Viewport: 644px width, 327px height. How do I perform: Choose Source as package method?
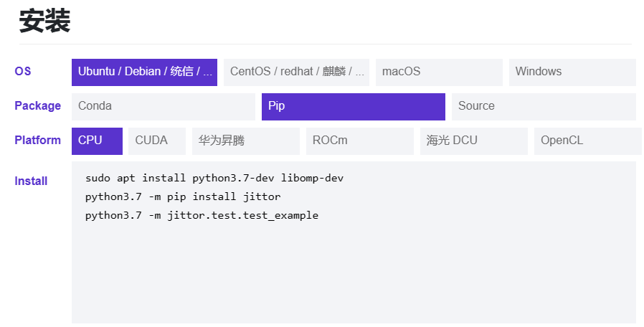544,106
